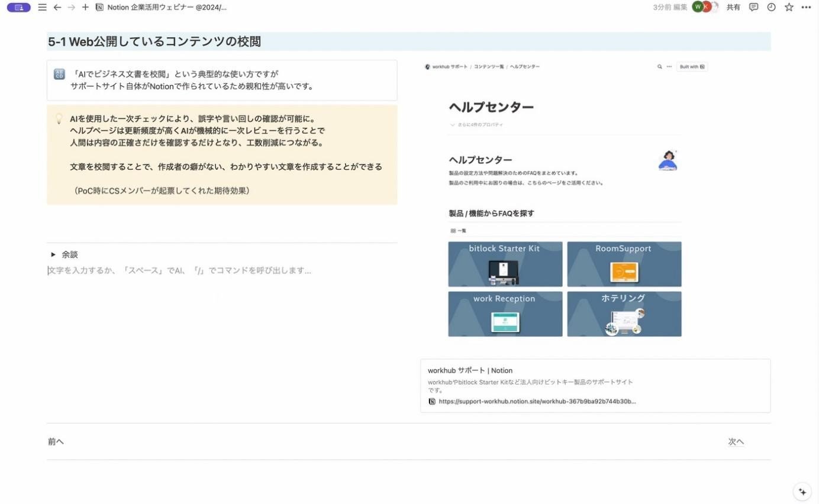
Task: Open the 'RoomSupport' card
Action: pos(624,264)
